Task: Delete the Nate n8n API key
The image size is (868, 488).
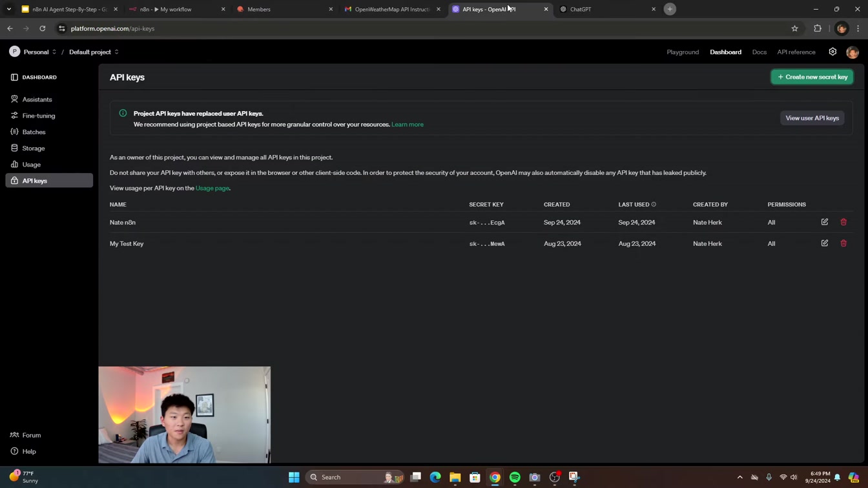Action: tap(843, 222)
